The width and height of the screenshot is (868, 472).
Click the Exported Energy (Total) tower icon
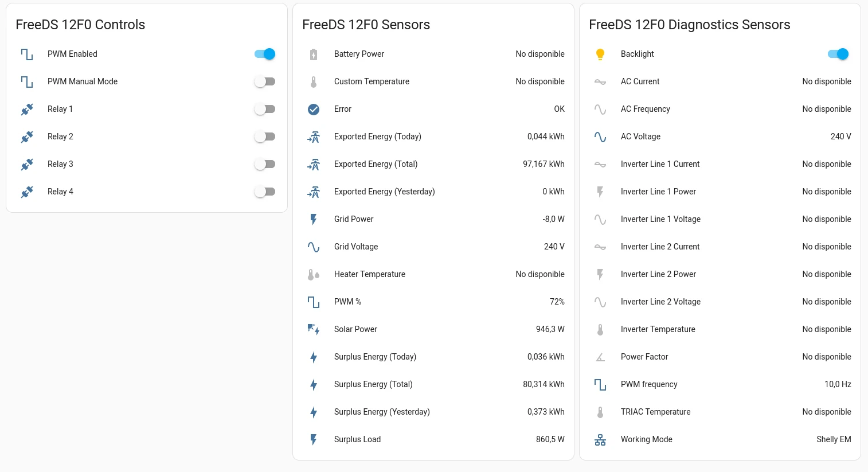tap(314, 164)
